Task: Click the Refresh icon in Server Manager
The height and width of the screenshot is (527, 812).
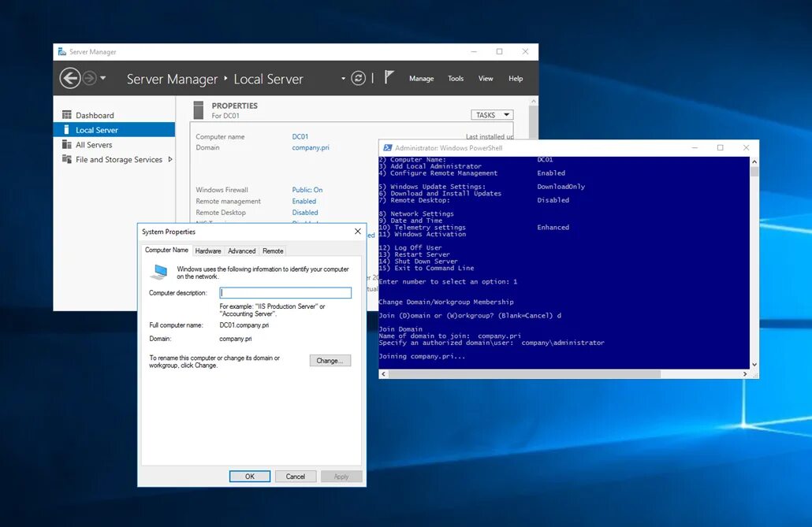Action: click(x=358, y=78)
